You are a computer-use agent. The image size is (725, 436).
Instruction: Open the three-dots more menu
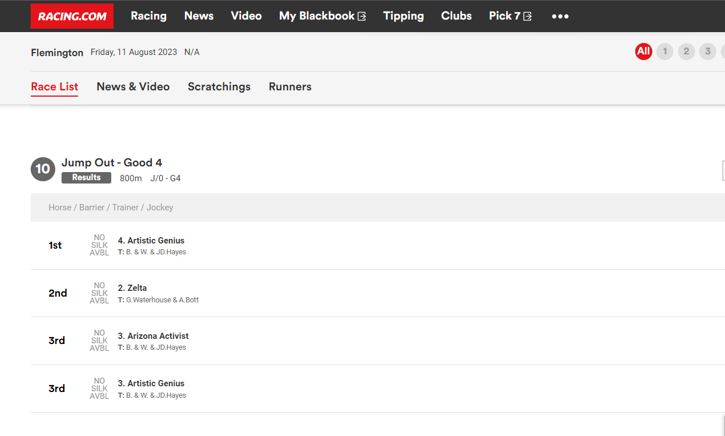pos(560,16)
